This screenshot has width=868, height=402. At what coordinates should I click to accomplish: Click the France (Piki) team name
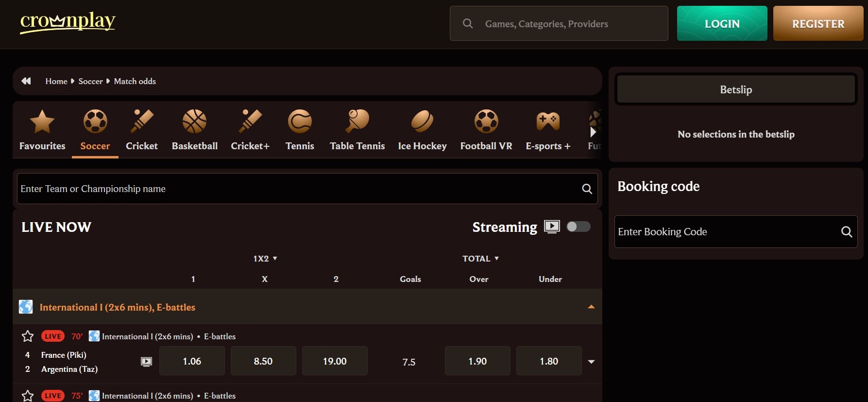[x=64, y=355]
